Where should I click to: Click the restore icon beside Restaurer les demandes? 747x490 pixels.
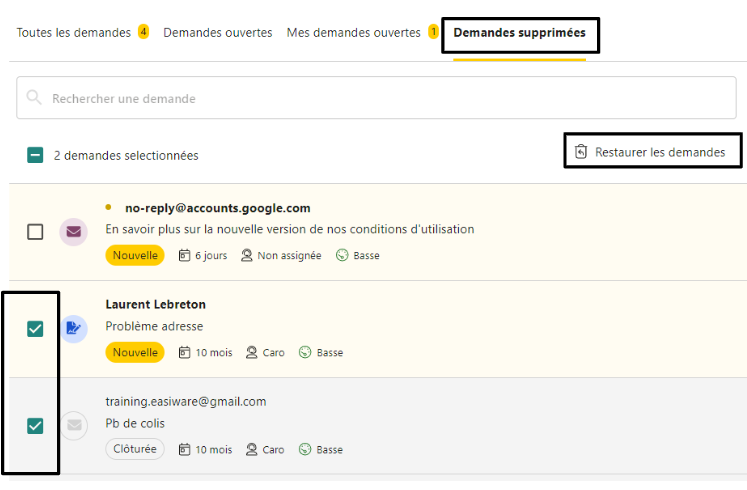click(x=581, y=152)
